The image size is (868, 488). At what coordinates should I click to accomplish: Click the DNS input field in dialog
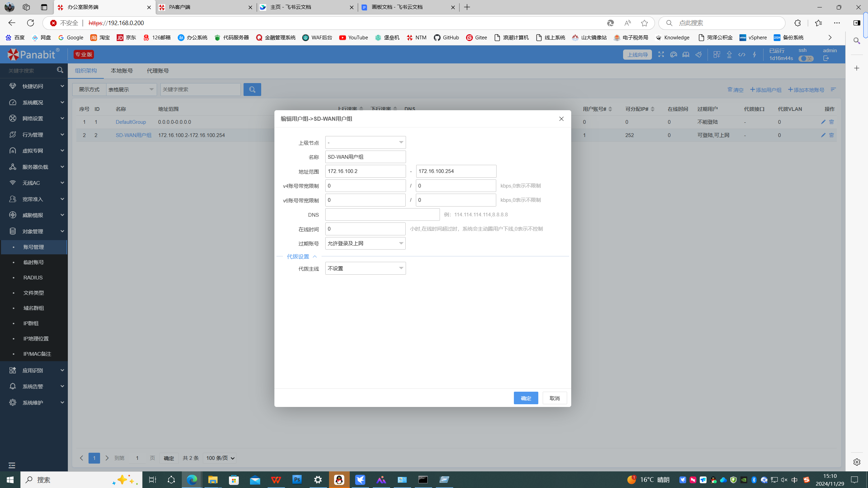click(x=382, y=214)
